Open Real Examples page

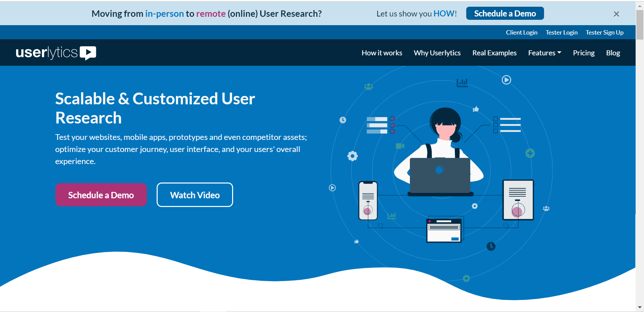point(494,53)
